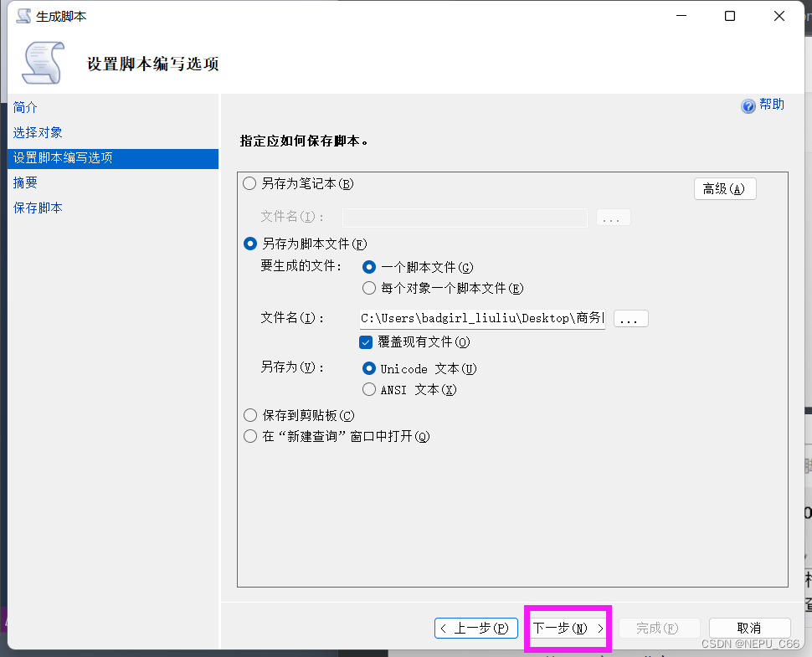Go to 简介 page in sidebar
Image resolution: width=812 pixels, height=657 pixels.
pos(25,108)
